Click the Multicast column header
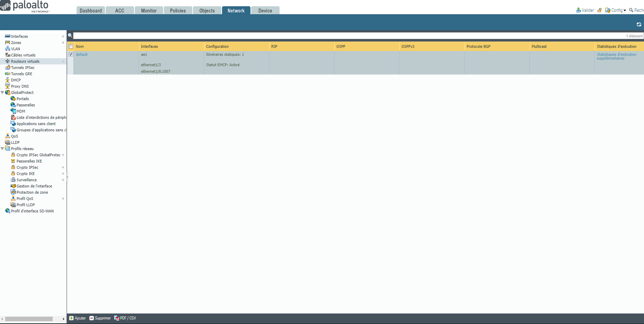Image resolution: width=644 pixels, height=324 pixels. point(562,46)
